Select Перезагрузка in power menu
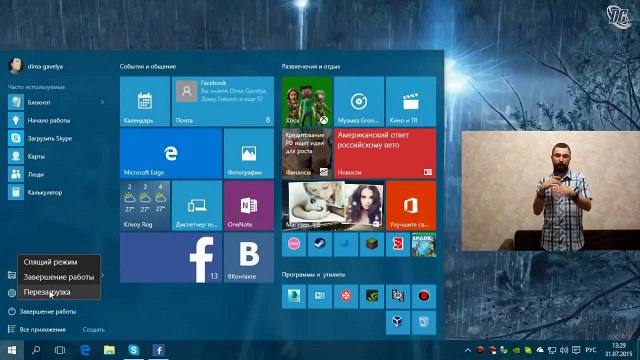 point(59,292)
